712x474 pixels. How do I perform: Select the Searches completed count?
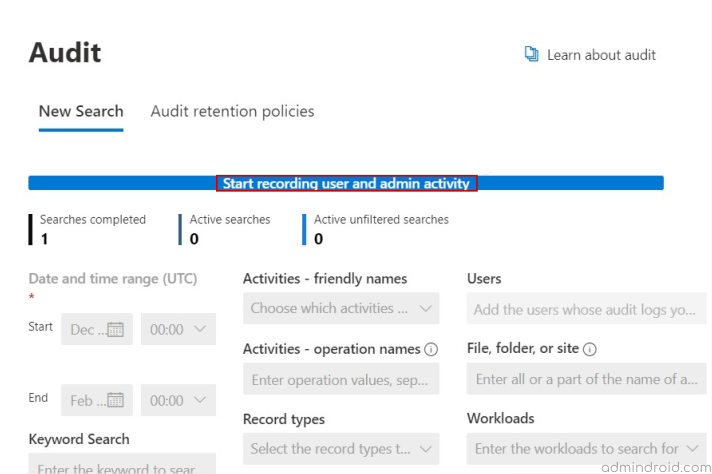pyautogui.click(x=44, y=239)
